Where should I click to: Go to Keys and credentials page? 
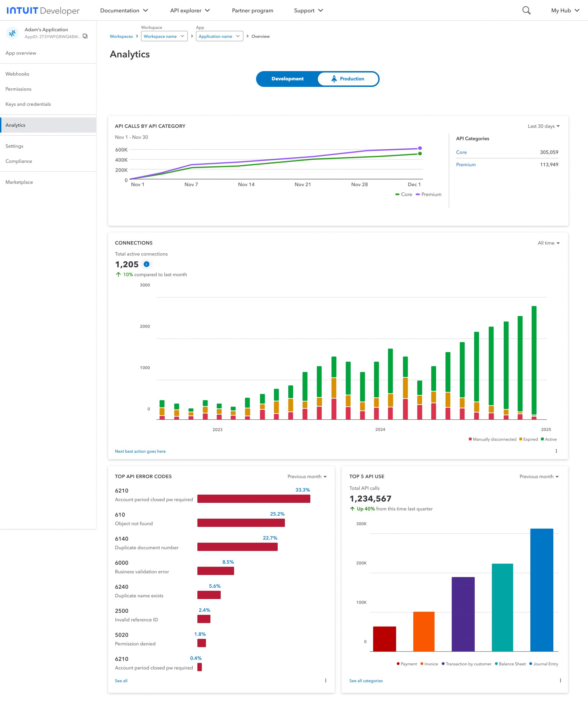tap(28, 104)
